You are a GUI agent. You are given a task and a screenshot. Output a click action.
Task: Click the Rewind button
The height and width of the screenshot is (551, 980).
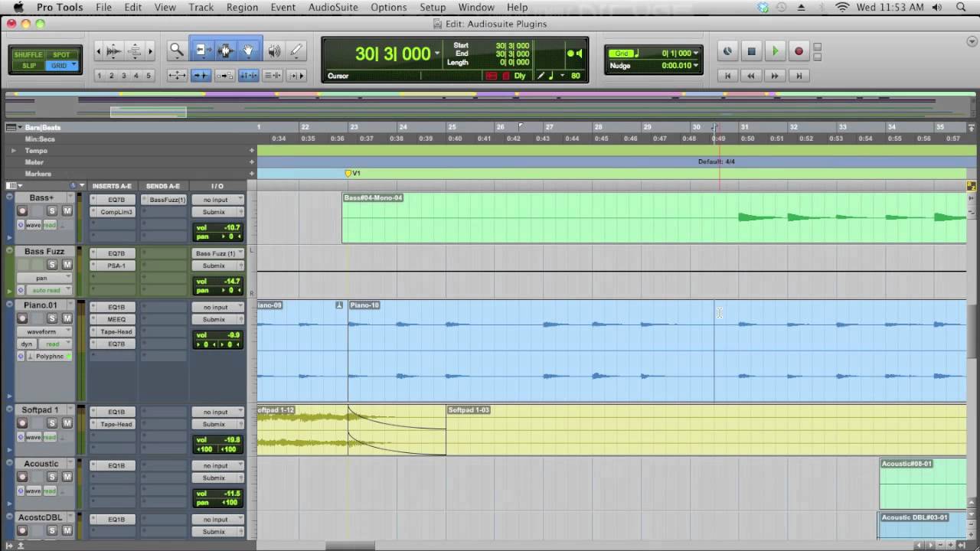pos(751,76)
